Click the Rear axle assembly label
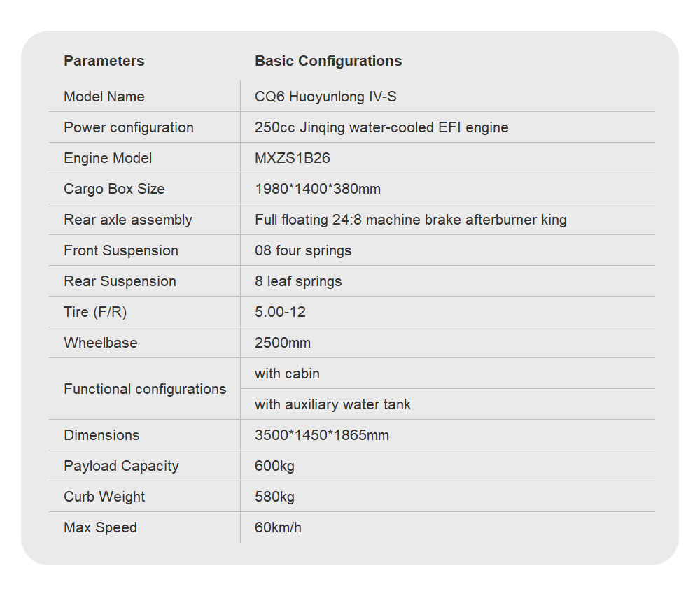 click(128, 220)
